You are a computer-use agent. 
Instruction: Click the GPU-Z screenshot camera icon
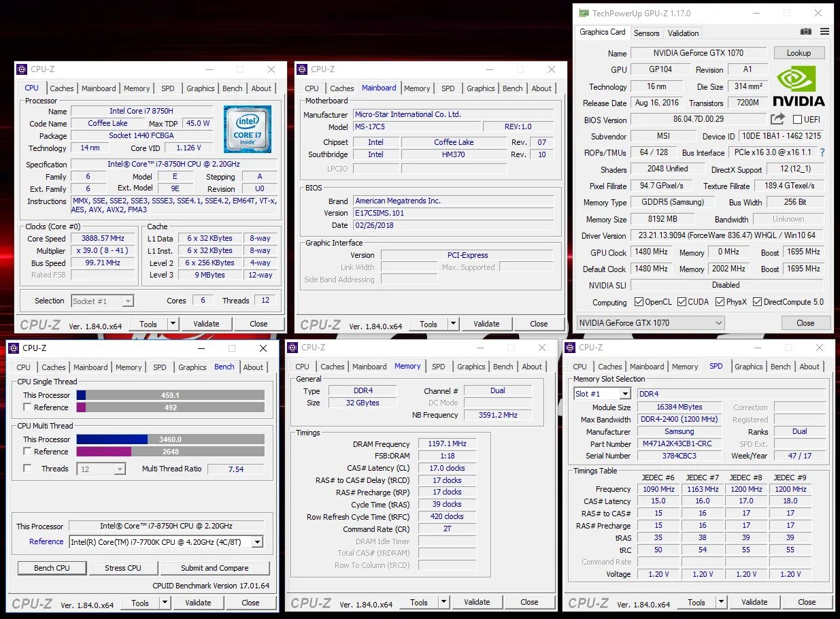[806, 32]
